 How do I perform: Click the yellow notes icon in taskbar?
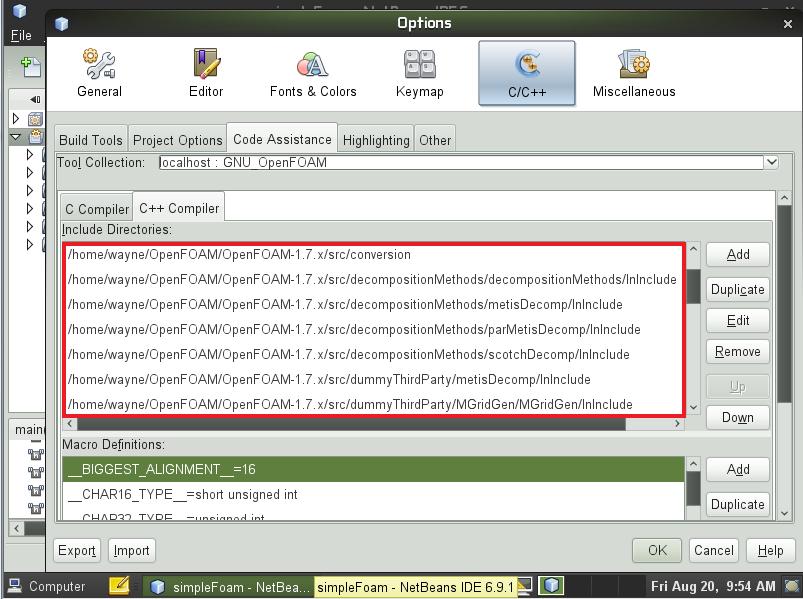point(118,586)
